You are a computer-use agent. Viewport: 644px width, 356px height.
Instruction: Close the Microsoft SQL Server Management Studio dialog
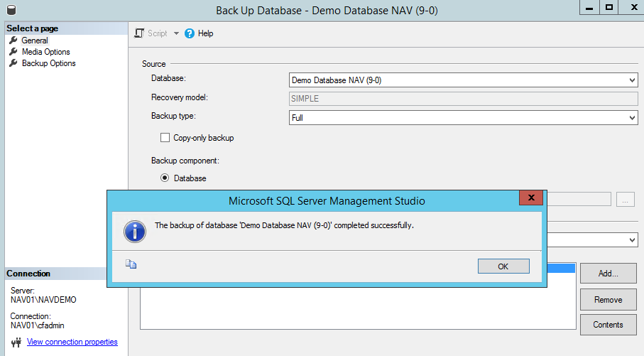[531, 198]
